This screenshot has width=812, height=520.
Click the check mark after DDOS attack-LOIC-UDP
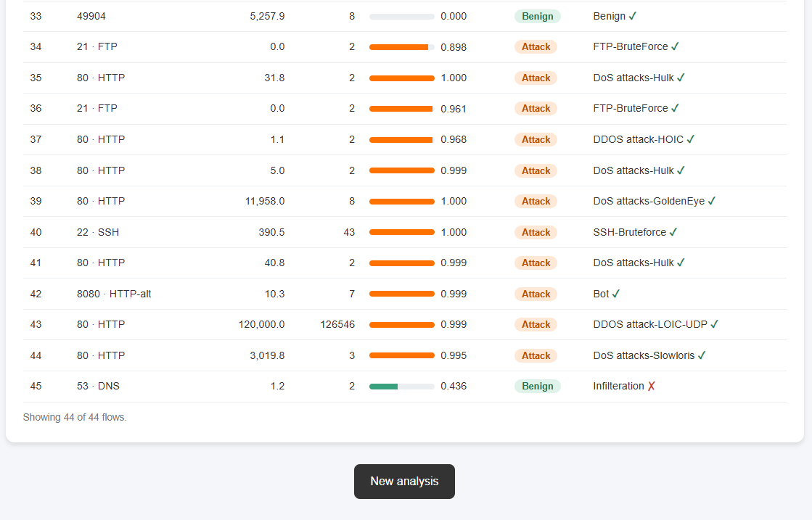(714, 324)
